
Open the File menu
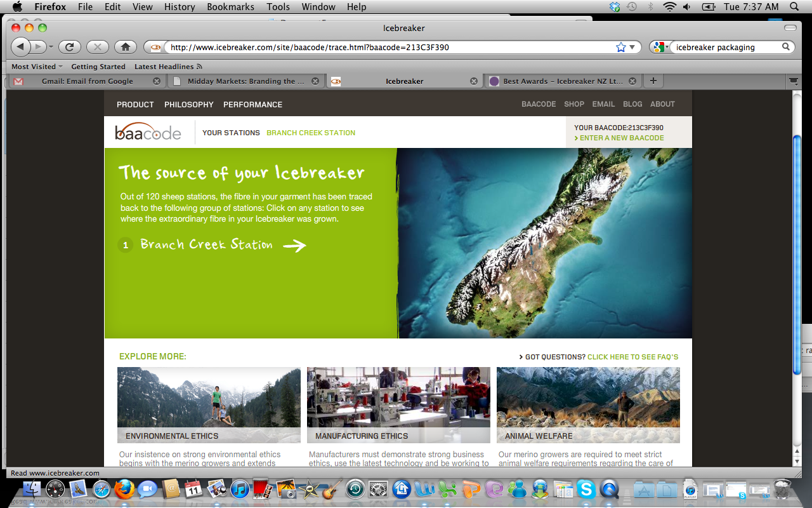85,7
